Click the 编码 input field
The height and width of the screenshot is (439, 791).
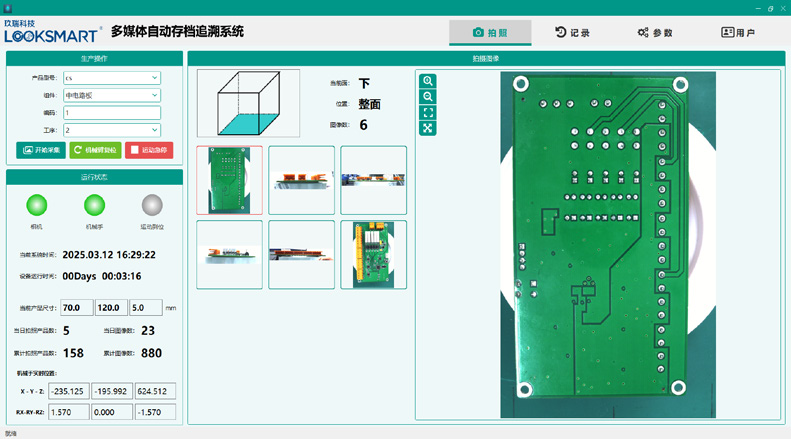click(111, 113)
